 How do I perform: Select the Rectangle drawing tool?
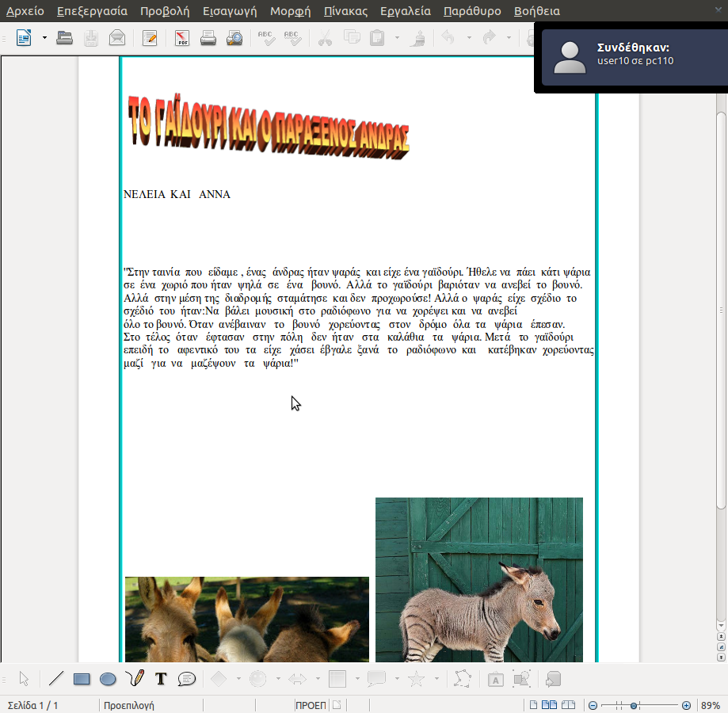(82, 680)
